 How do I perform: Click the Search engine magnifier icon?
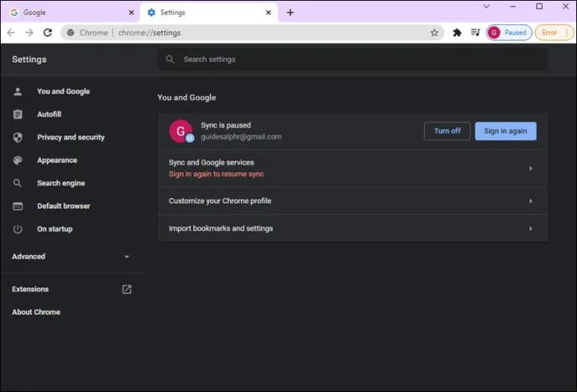[18, 183]
